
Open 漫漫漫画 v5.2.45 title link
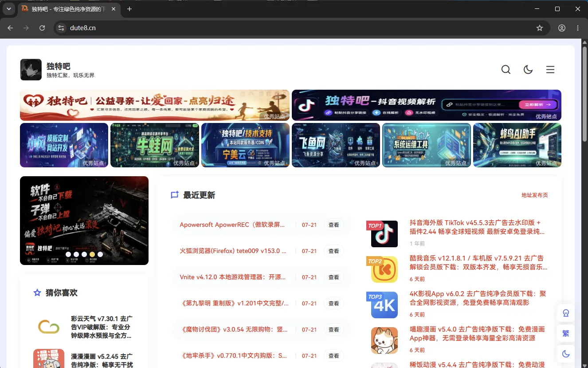click(102, 360)
